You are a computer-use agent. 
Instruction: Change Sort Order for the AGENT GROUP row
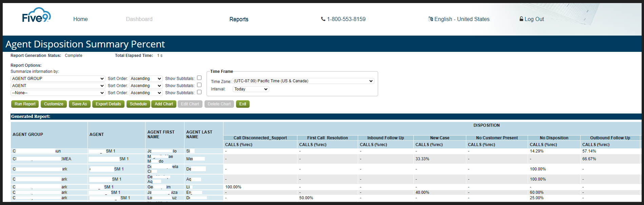[x=146, y=79]
